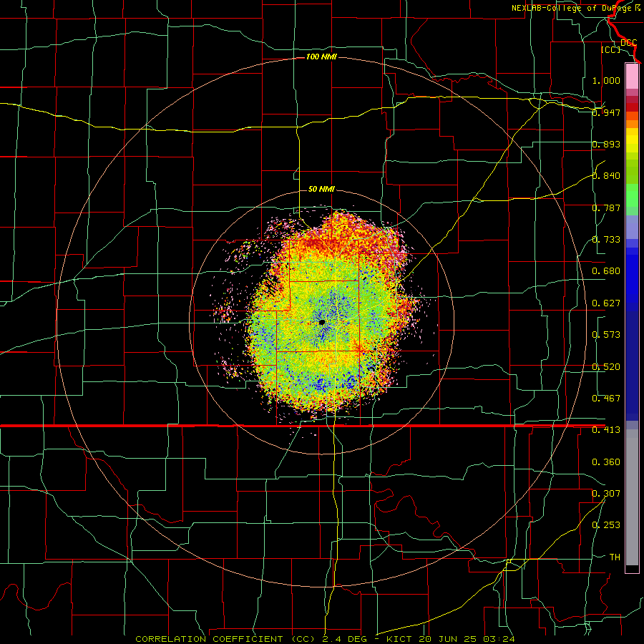This screenshot has height=644, width=644.
Task: Pick the bright green color bar segment
Action: click(x=632, y=195)
